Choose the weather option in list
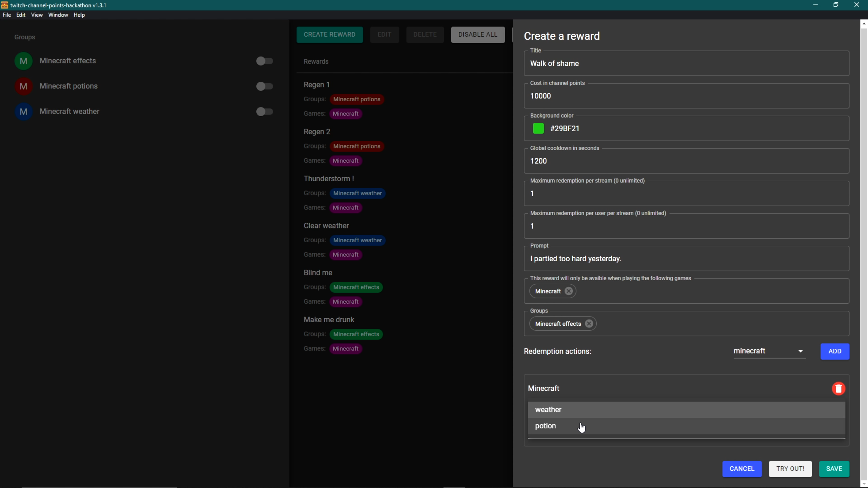868x488 pixels. (x=548, y=410)
